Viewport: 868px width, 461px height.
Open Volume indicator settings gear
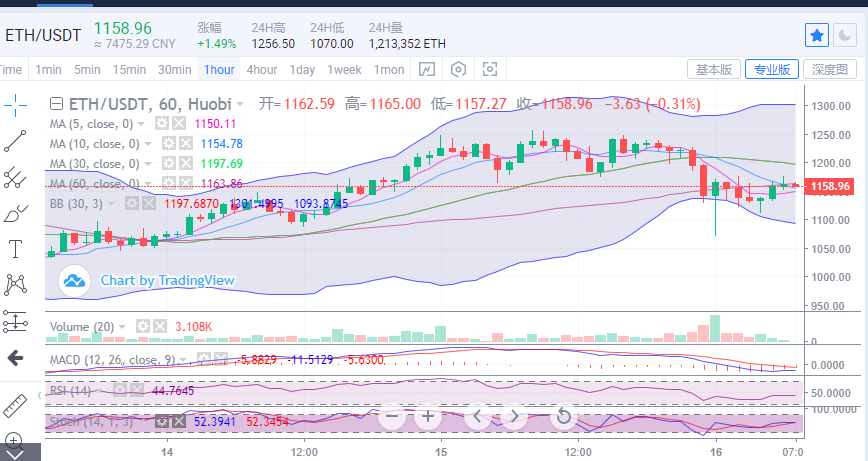pos(143,327)
